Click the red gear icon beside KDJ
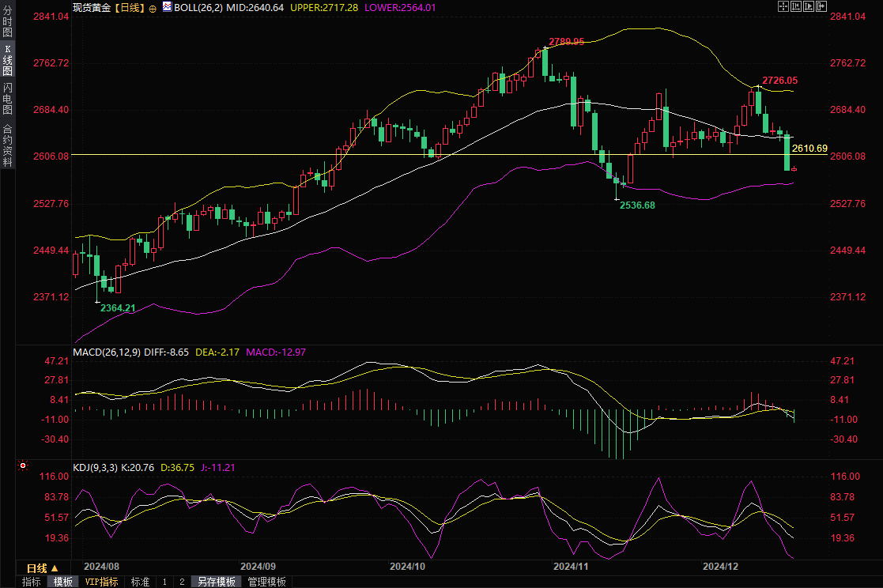 [21, 466]
